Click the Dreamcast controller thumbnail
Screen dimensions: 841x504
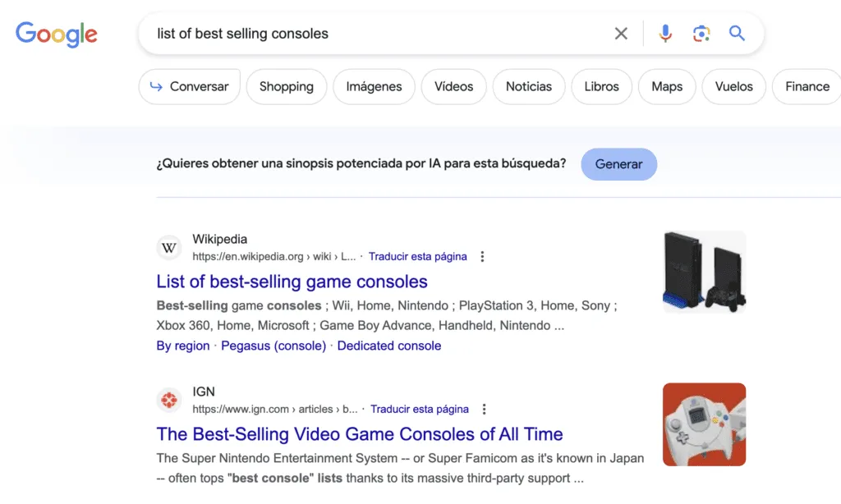pyautogui.click(x=704, y=424)
